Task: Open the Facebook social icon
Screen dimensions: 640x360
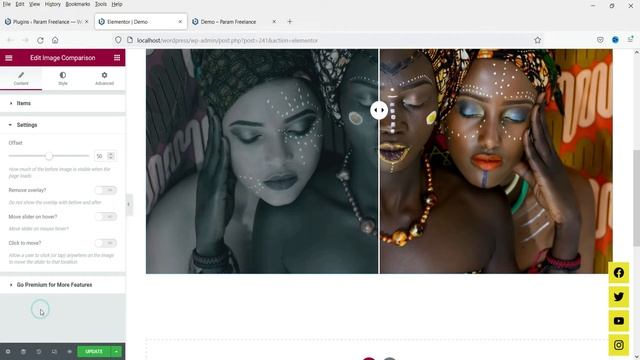Action: pyautogui.click(x=619, y=273)
